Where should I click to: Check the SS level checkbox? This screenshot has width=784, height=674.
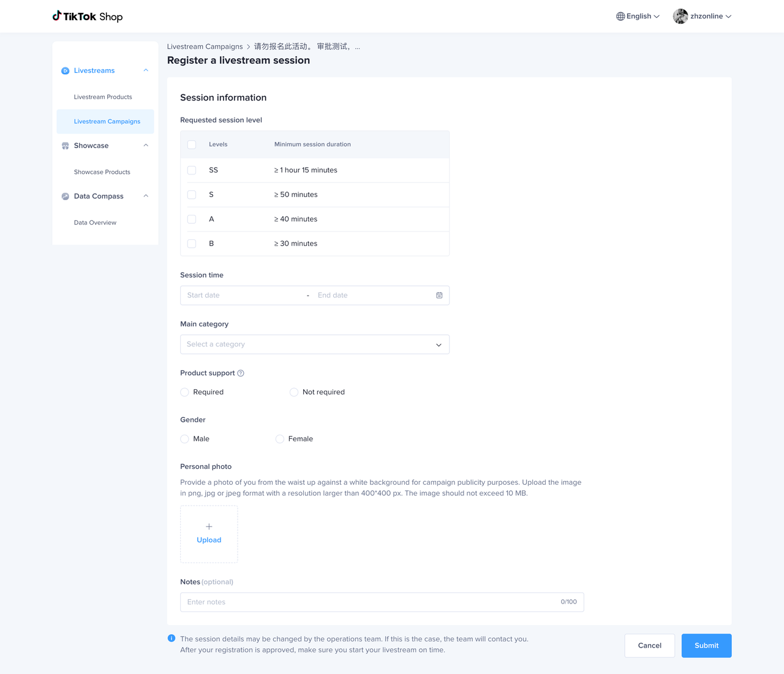click(192, 170)
